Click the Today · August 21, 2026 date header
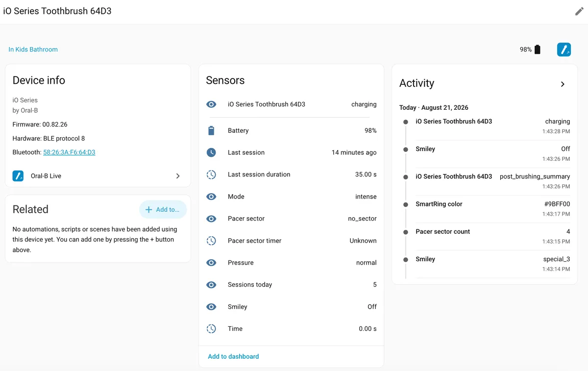 [434, 108]
